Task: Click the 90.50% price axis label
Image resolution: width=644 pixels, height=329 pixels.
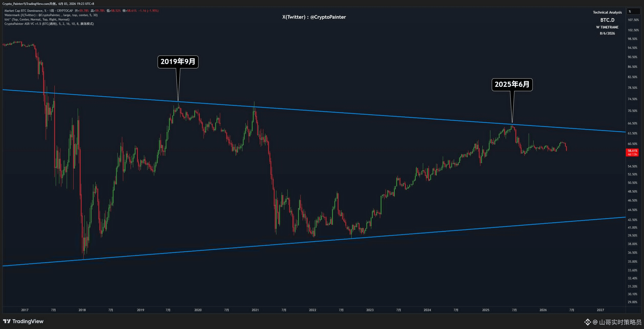Action: point(632,57)
